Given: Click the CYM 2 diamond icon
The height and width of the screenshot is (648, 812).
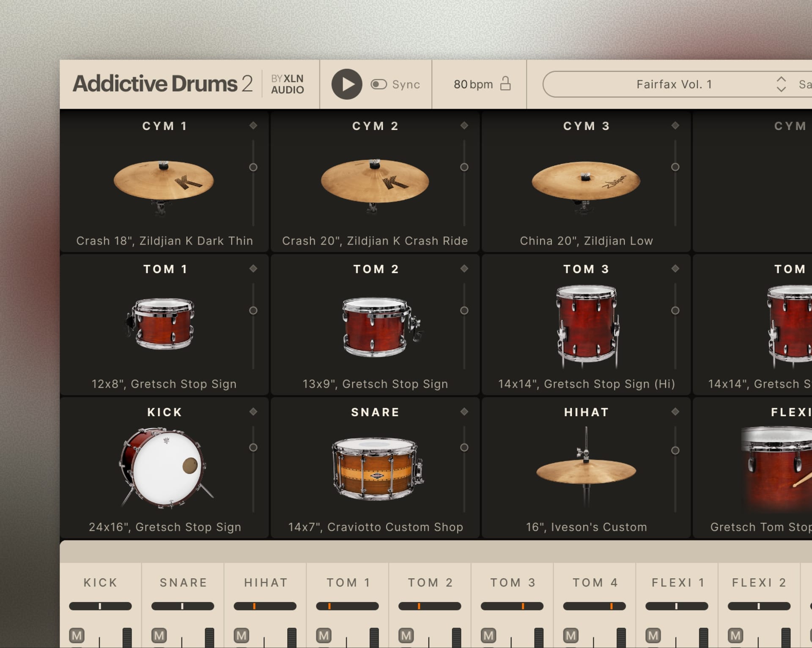Looking at the screenshot, I should pos(464,125).
